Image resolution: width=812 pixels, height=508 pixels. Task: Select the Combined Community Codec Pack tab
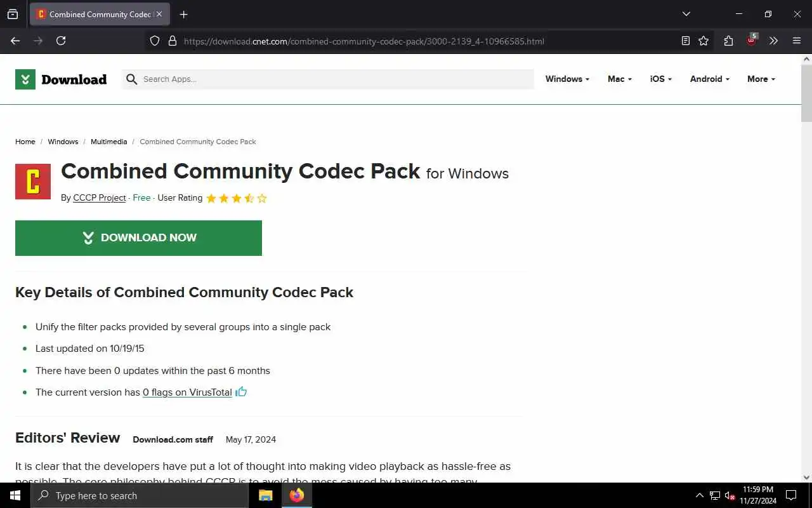pyautogui.click(x=100, y=14)
